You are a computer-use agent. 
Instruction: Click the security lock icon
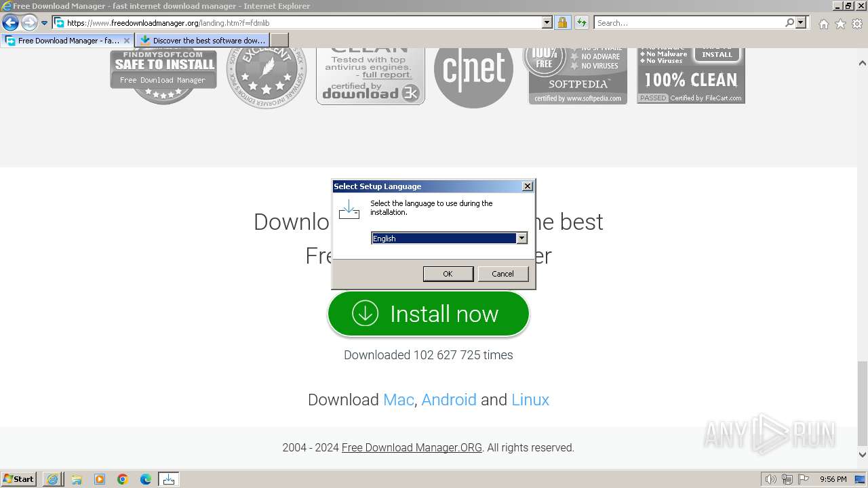click(562, 23)
